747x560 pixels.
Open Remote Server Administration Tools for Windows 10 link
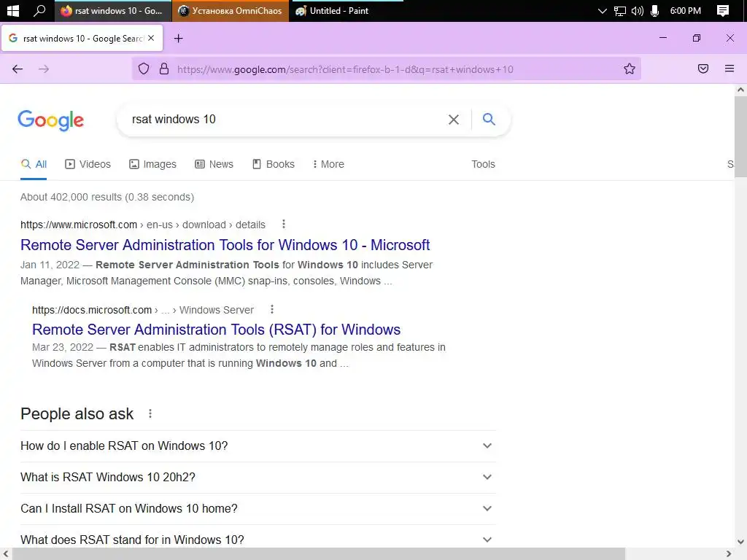click(225, 245)
